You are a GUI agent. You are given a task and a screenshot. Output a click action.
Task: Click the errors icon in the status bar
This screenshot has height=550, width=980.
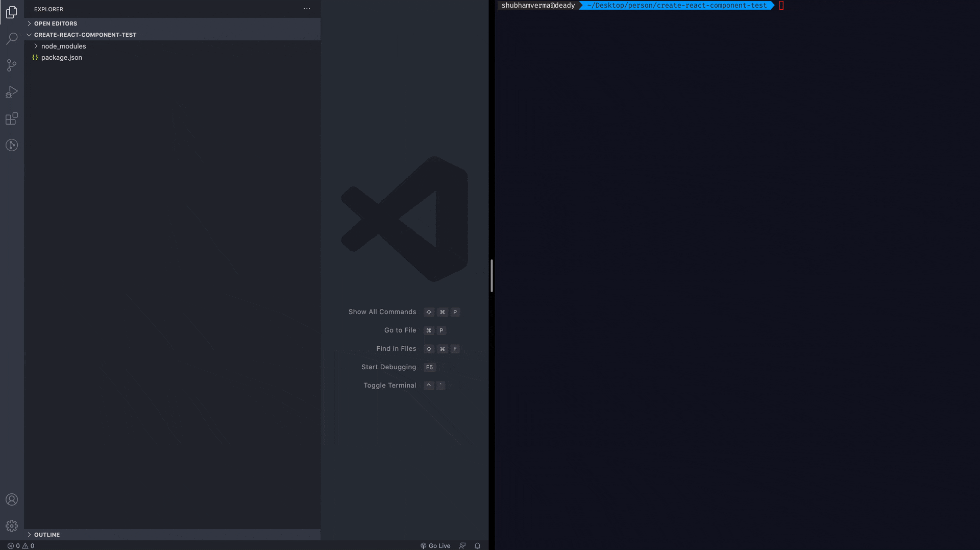10,546
